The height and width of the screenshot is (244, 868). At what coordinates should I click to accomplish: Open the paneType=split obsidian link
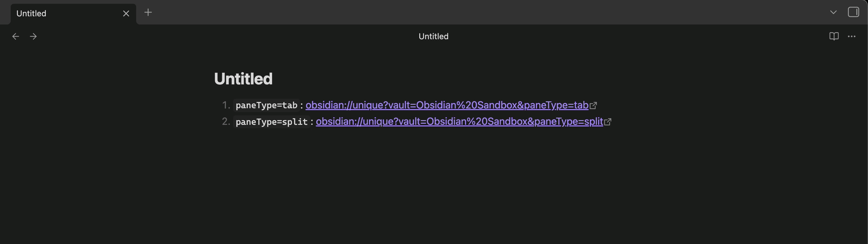pyautogui.click(x=459, y=121)
